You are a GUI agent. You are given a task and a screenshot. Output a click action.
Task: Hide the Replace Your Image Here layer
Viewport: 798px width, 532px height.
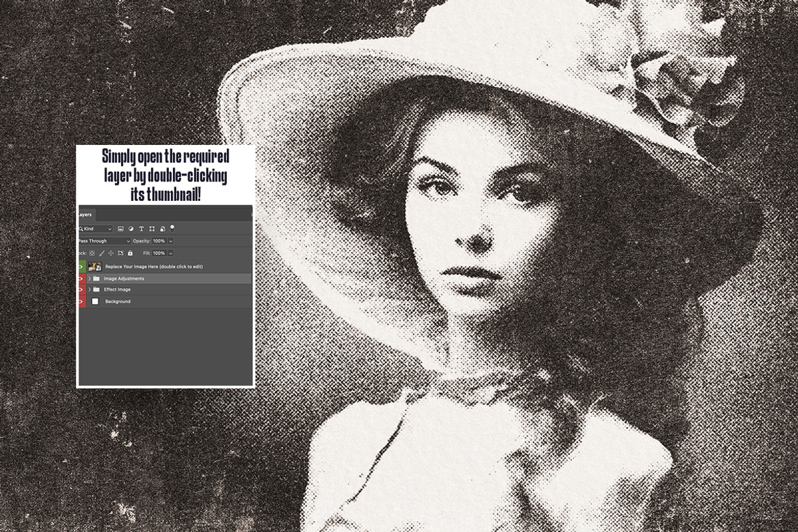coord(81,267)
